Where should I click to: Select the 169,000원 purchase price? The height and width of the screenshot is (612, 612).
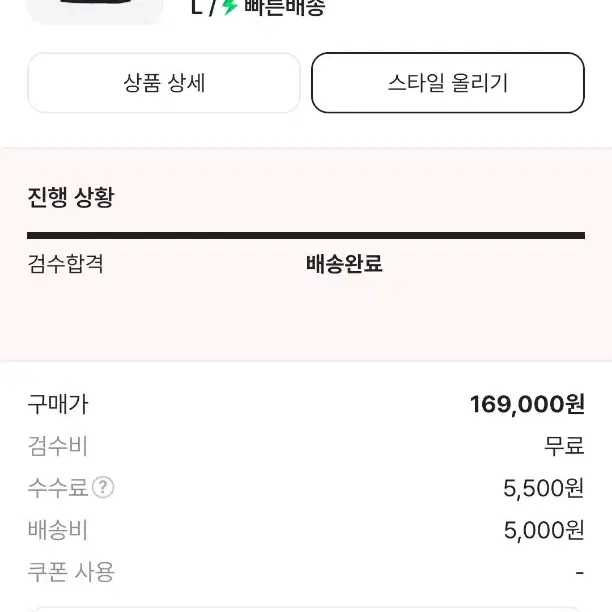pyautogui.click(x=527, y=404)
